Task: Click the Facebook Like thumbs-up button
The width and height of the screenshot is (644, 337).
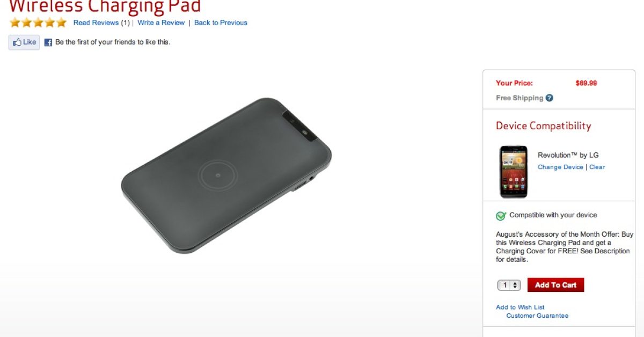Action: point(24,42)
